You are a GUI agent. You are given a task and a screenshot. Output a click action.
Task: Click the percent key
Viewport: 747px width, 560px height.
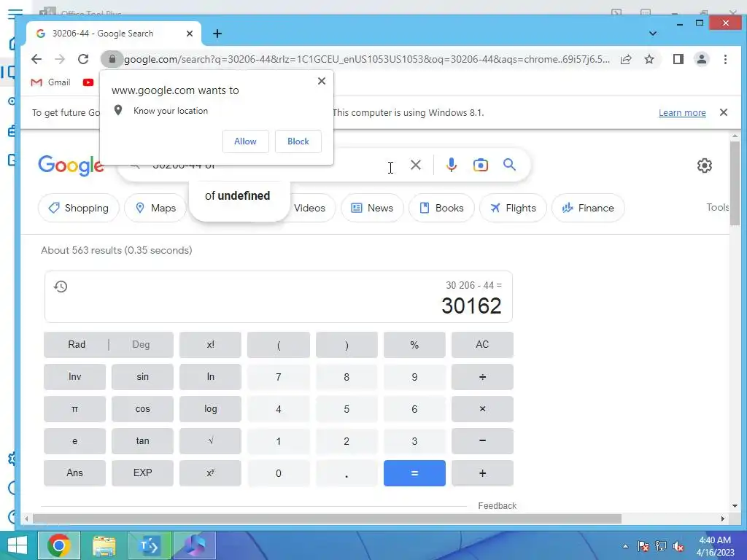click(x=414, y=345)
